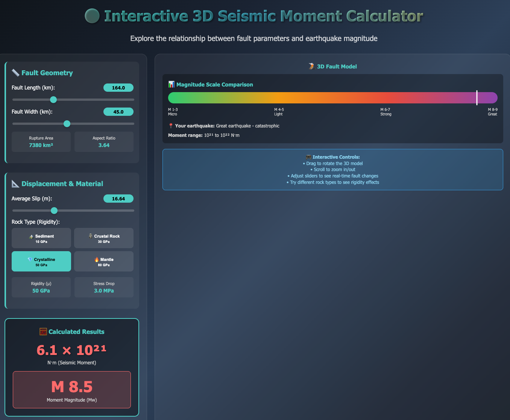
Task: Click the Stress Drop stat showing 3.0 MPa
Action: pyautogui.click(x=104, y=287)
